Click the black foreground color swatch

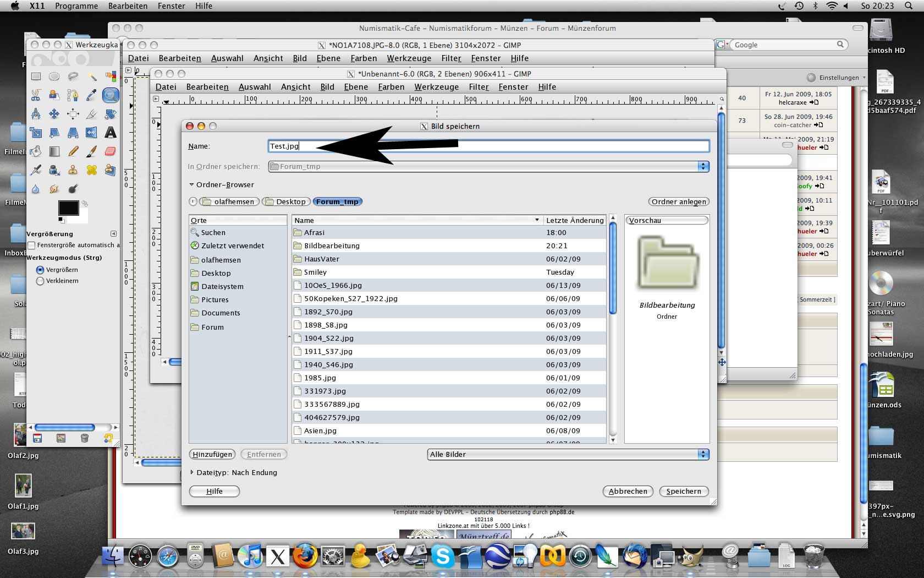tap(68, 208)
